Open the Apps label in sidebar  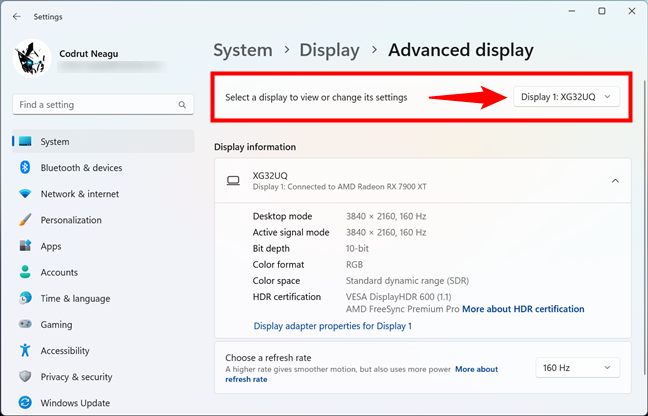(x=50, y=246)
